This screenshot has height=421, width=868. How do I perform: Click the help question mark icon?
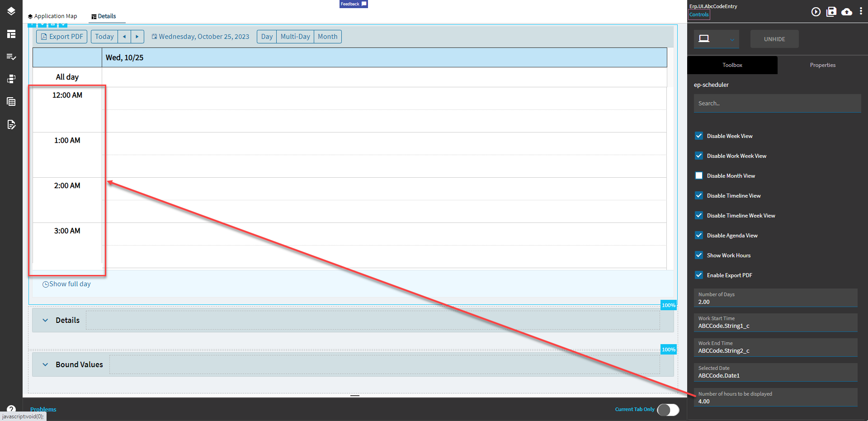[11, 409]
